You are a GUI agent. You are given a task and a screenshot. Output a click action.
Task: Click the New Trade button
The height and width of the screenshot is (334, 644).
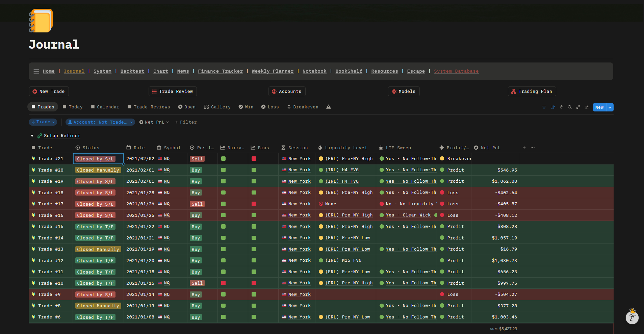coord(49,92)
